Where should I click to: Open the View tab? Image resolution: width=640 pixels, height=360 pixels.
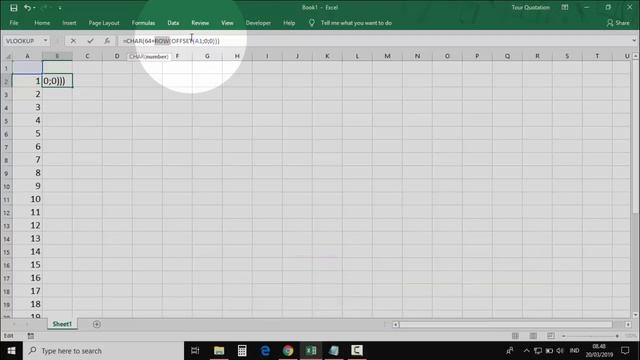click(x=227, y=23)
